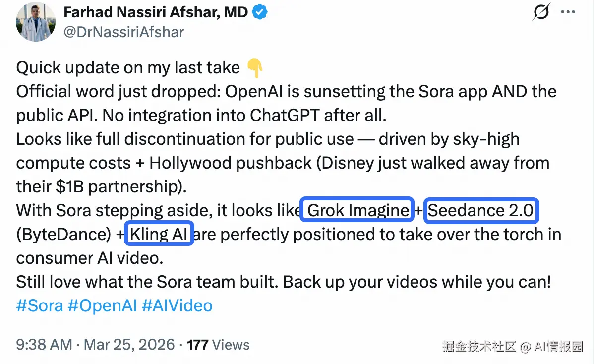Click the blue verified badge
This screenshot has width=594, height=364.
tap(260, 12)
